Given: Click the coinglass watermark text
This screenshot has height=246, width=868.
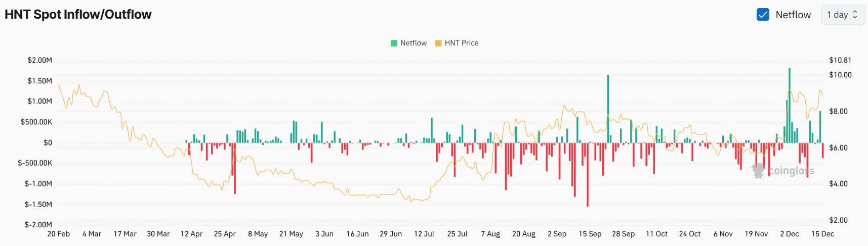Looking at the screenshot, I should [791, 171].
